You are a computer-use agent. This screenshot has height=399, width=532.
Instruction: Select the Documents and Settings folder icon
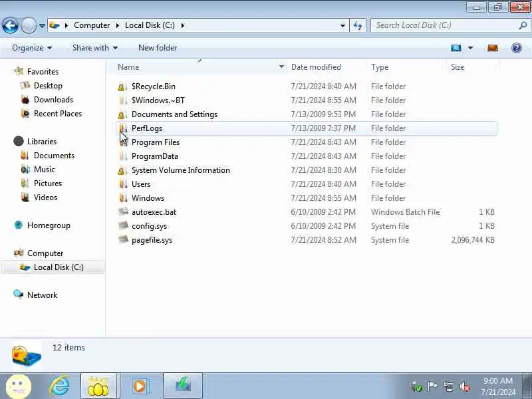123,114
